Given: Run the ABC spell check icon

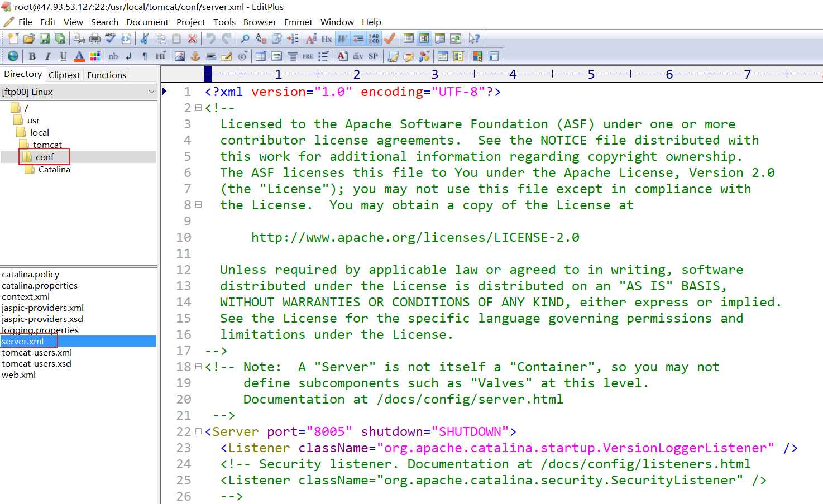Looking at the screenshot, I should 111,39.
